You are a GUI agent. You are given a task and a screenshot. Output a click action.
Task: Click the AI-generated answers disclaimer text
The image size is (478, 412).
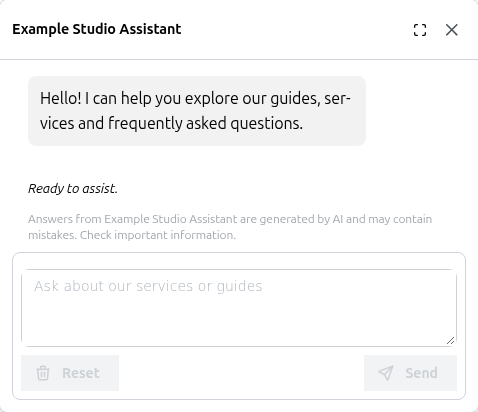[230, 227]
